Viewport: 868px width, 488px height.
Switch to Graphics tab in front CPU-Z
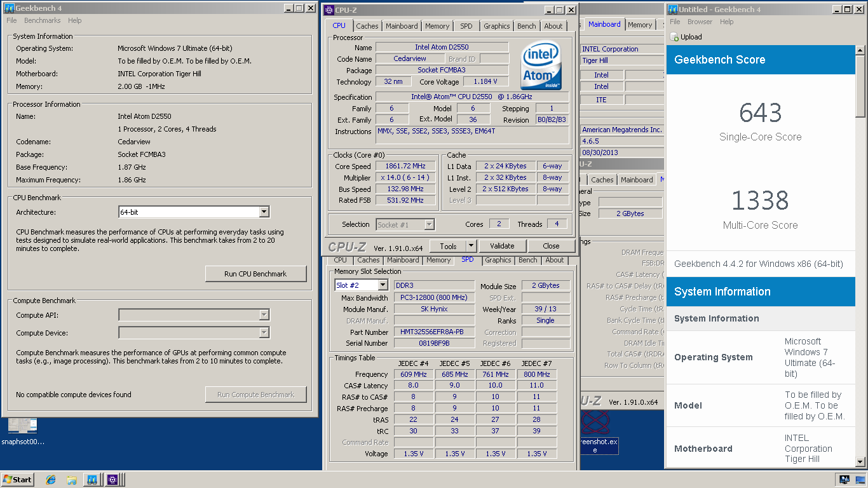(x=496, y=26)
